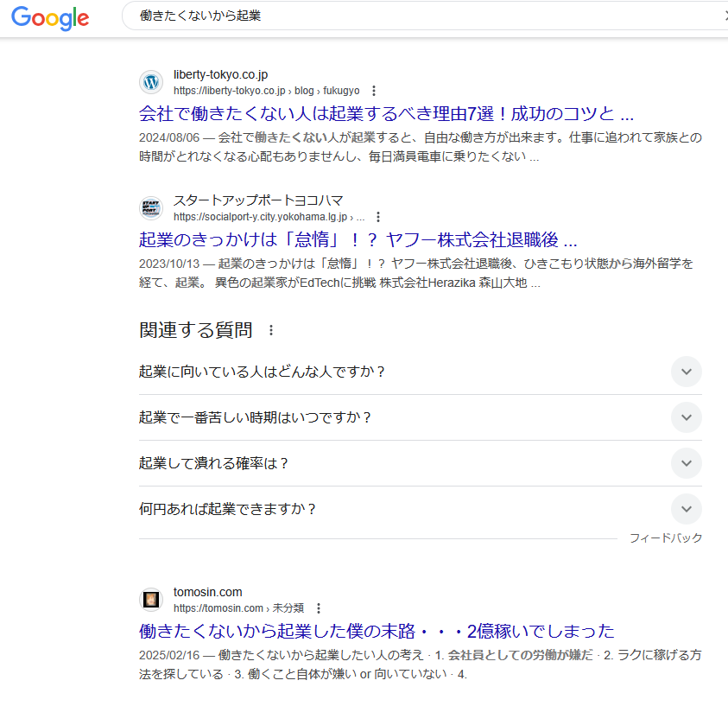Click the Google logo
The width and height of the screenshot is (728, 706).
pos(50,17)
